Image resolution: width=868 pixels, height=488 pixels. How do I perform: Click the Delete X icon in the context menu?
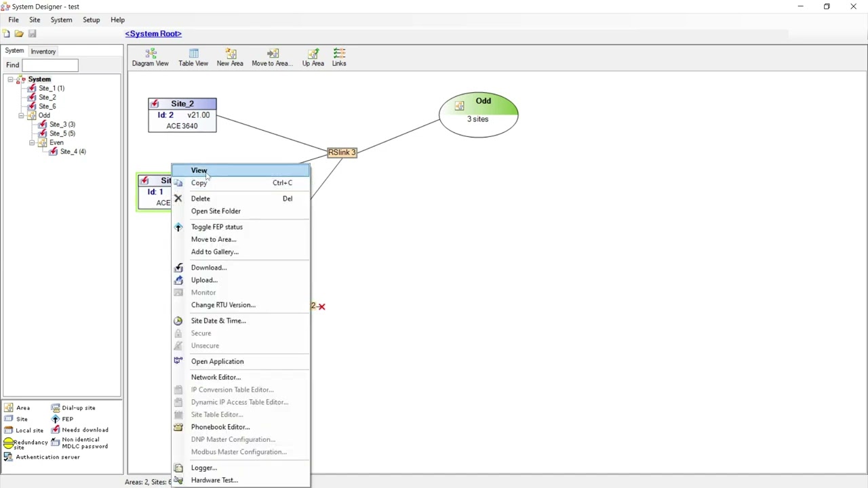[178, 199]
